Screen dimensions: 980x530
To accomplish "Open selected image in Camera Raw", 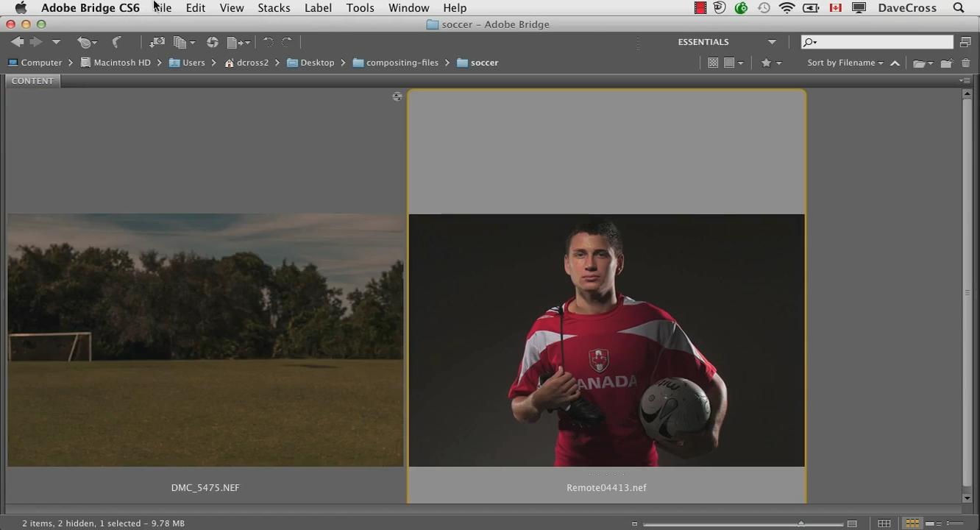I will 212,42.
